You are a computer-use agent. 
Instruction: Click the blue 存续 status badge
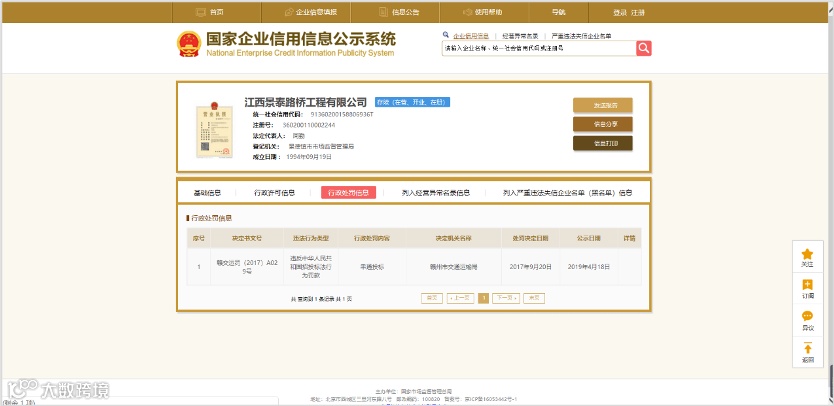pos(412,102)
